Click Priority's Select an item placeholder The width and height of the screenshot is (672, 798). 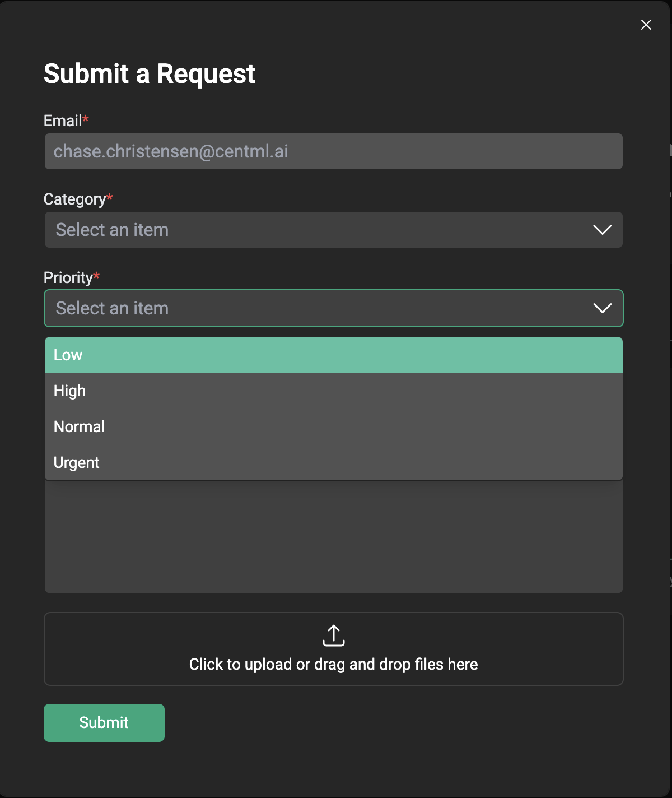112,308
